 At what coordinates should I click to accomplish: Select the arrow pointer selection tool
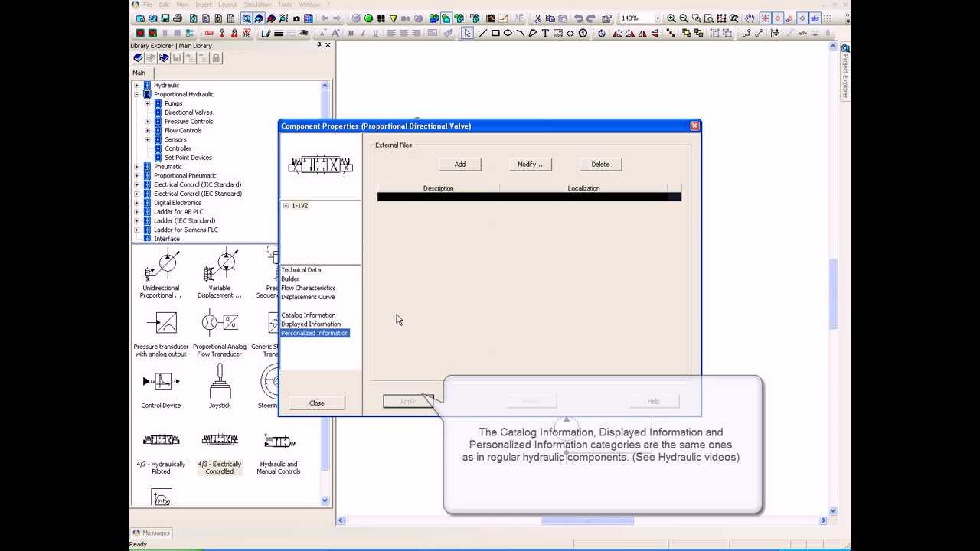click(x=468, y=33)
